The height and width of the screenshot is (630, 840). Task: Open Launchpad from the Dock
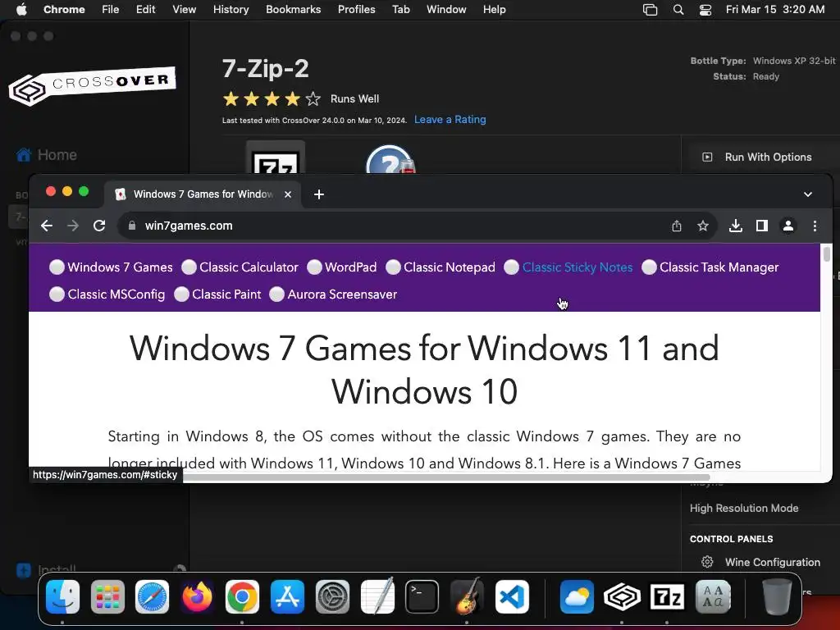[107, 597]
